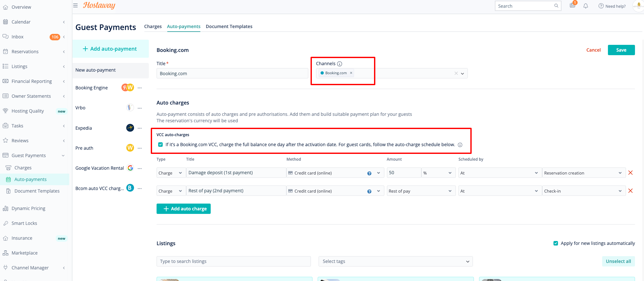The height and width of the screenshot is (281, 644).
Task: Click the Title input field
Action: click(232, 73)
